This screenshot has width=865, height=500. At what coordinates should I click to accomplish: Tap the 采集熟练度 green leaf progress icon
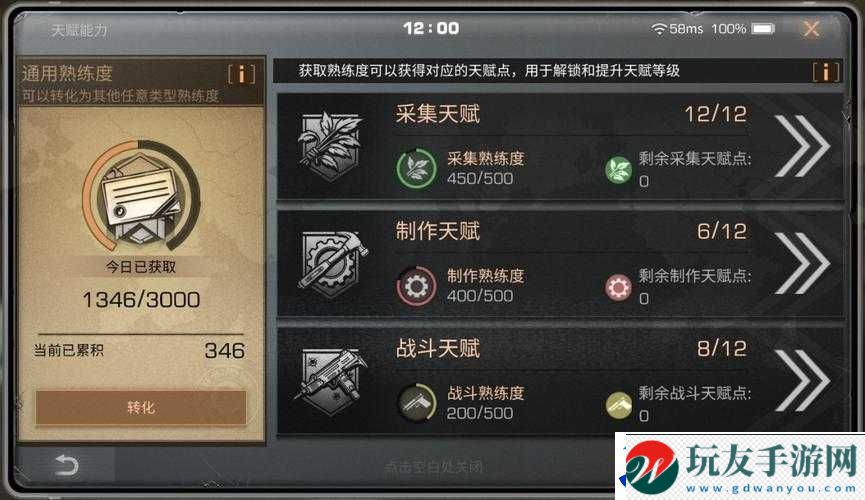click(417, 168)
